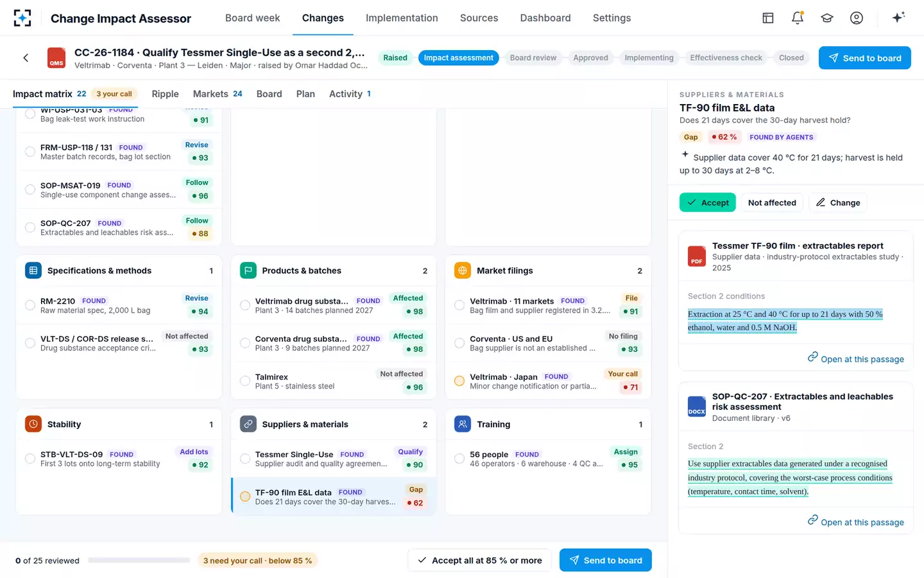
Task: Click the review progress bar
Action: (139, 560)
